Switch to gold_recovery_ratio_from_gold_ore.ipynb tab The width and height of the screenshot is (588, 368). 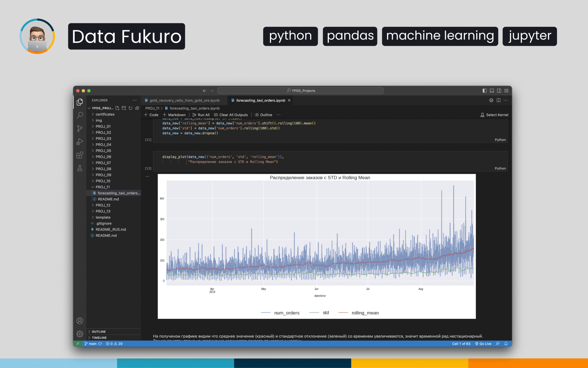pos(184,100)
